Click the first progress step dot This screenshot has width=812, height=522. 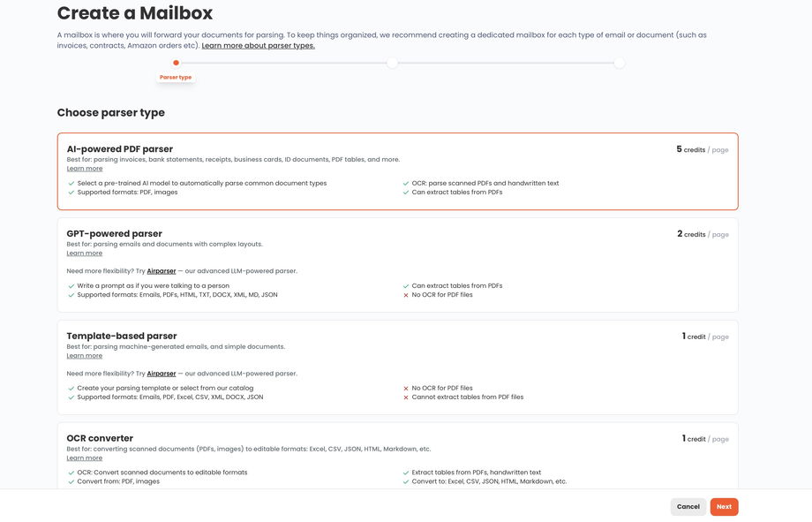tap(177, 63)
